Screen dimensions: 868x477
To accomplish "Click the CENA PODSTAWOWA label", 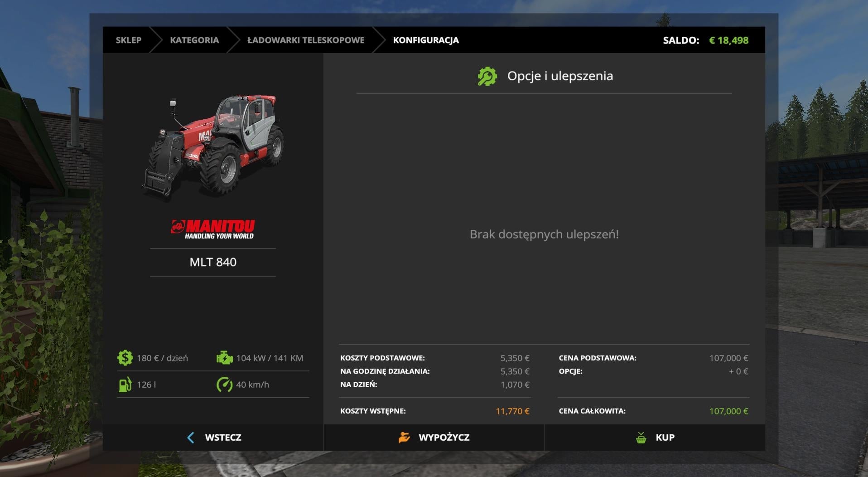I will coord(598,358).
